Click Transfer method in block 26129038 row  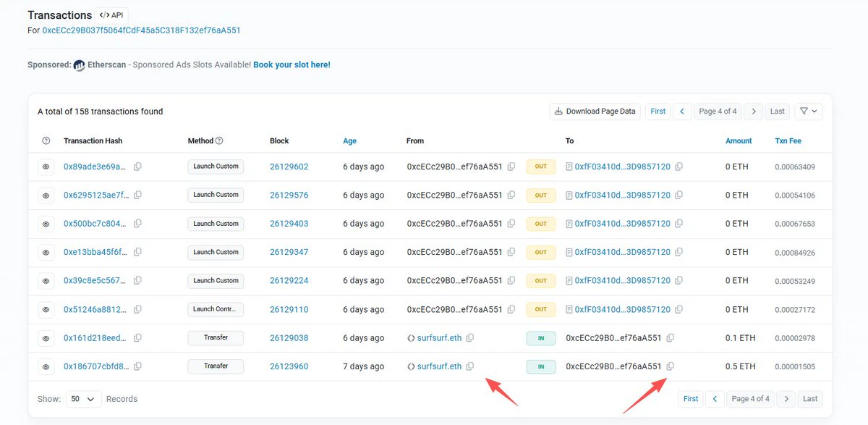click(x=216, y=338)
